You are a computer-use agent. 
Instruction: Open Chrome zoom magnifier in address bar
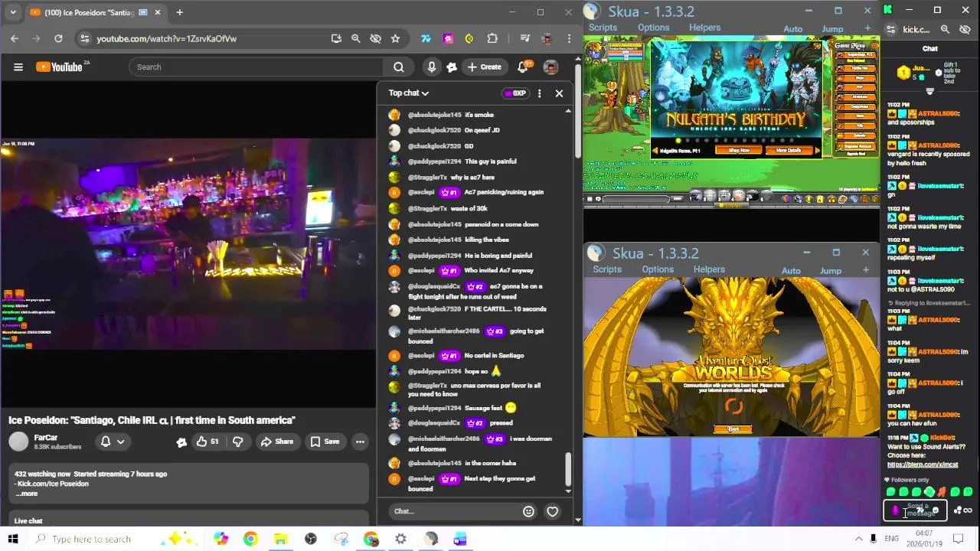coord(355,38)
